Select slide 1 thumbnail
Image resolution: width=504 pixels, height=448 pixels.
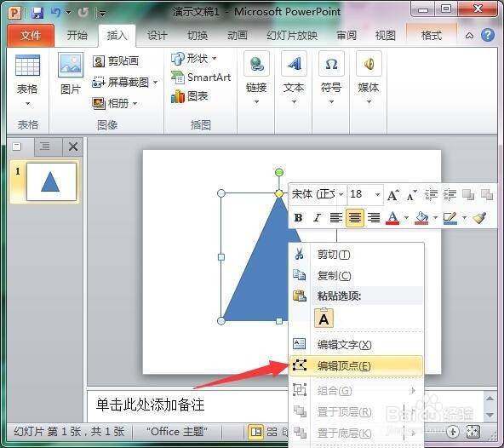[51, 181]
